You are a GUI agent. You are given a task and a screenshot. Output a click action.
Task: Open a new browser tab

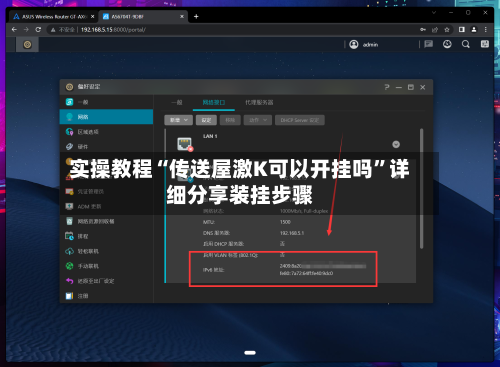[196, 16]
